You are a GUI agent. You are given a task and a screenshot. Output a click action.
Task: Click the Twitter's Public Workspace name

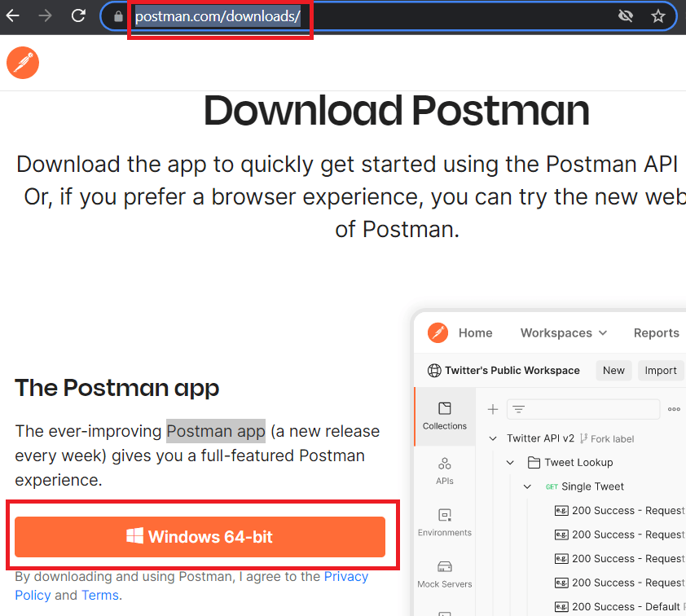(512, 371)
